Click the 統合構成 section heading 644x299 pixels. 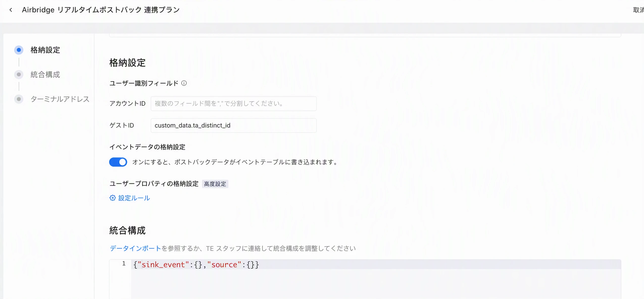point(128,230)
